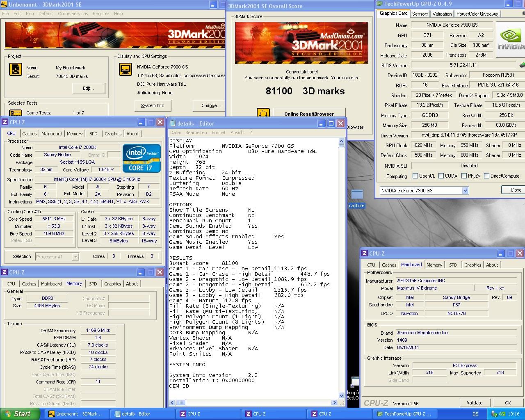Click the GPU-Z title bar icon
The width and height of the screenshot is (525, 420).
coord(379,4)
